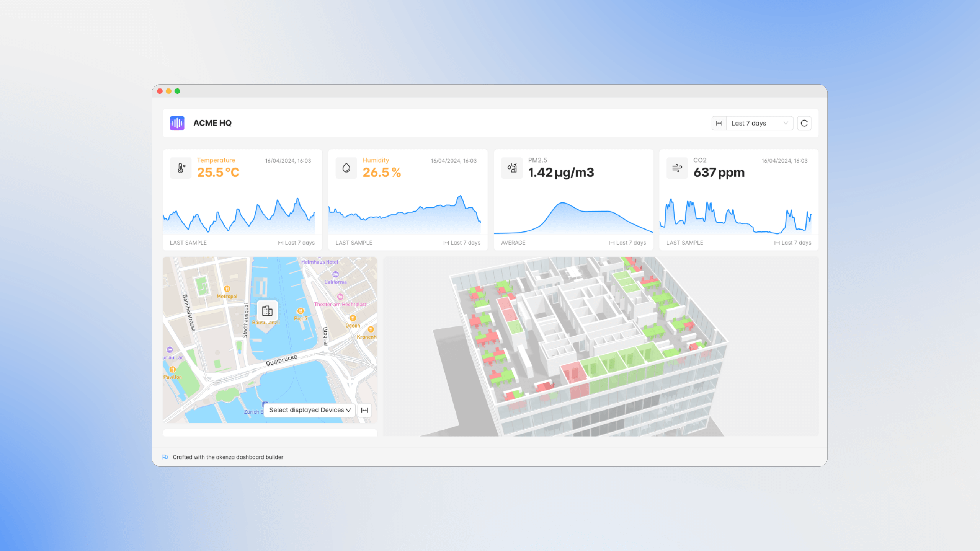Click the time range button on map

364,410
